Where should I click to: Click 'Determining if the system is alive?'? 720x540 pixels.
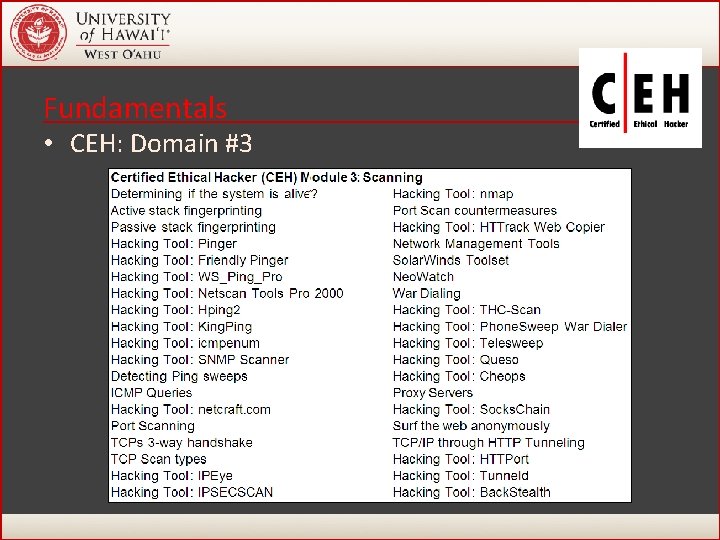[x=214, y=194]
